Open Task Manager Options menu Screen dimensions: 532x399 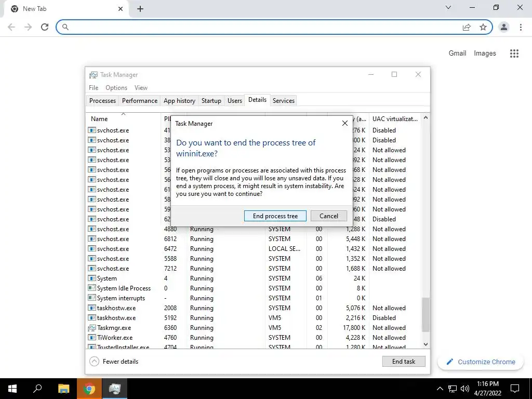[x=116, y=87]
